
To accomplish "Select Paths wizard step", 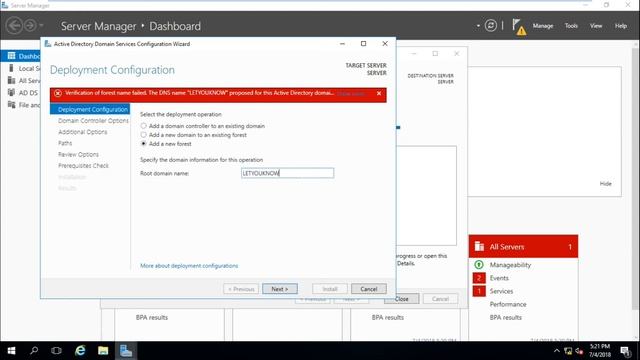I will tap(65, 143).
